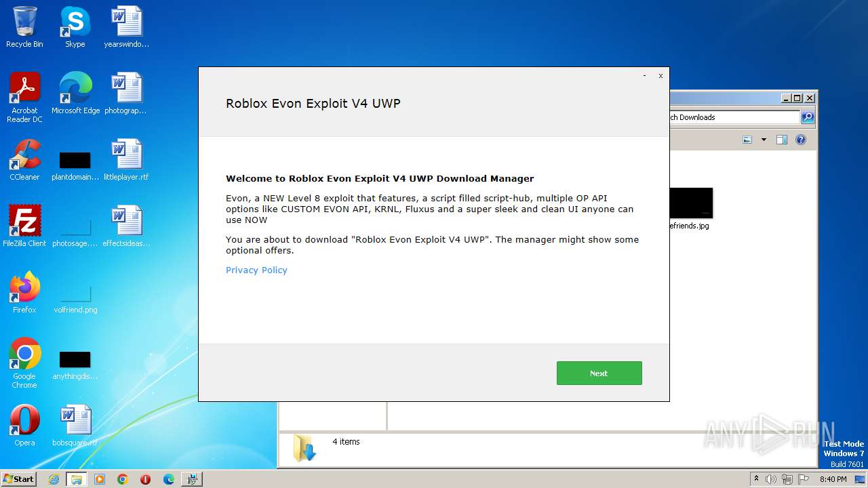Viewport: 868px width, 488px height.
Task: Launch Google Chrome desktop shortcut
Action: click(24, 363)
